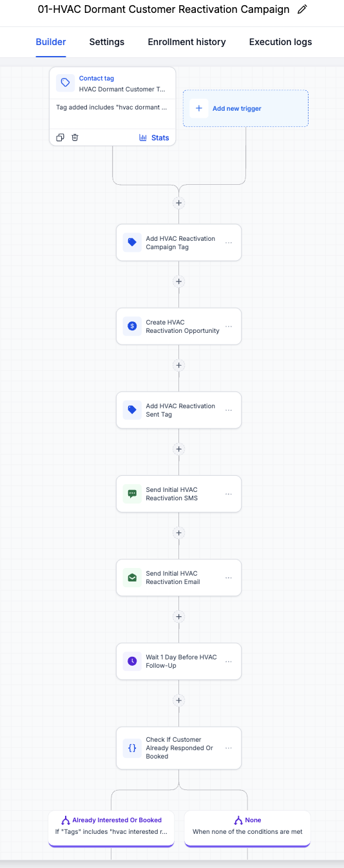
Task: Switch to the Settings tab
Action: [107, 42]
